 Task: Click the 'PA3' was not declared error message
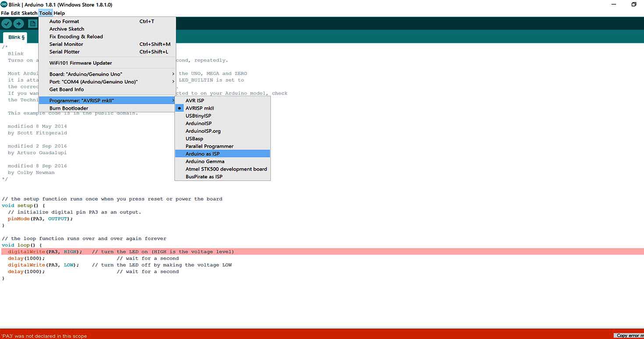click(44, 336)
